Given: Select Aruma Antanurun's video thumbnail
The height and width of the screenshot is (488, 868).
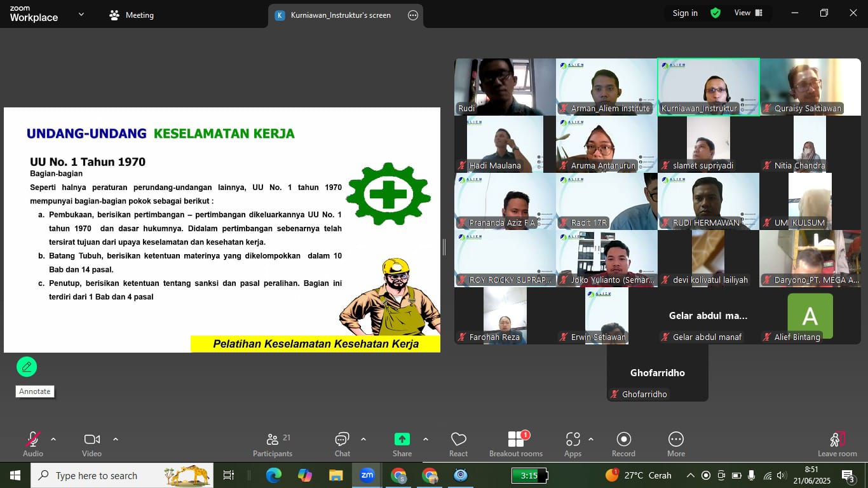Looking at the screenshot, I should click(606, 144).
